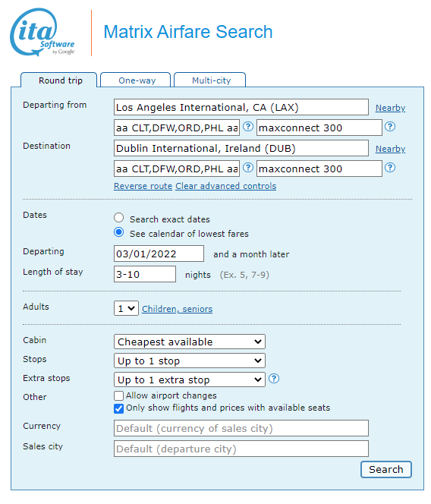Image resolution: width=431 pixels, height=504 pixels.
Task: Open help icon beside destination routing codes
Action: point(248,168)
